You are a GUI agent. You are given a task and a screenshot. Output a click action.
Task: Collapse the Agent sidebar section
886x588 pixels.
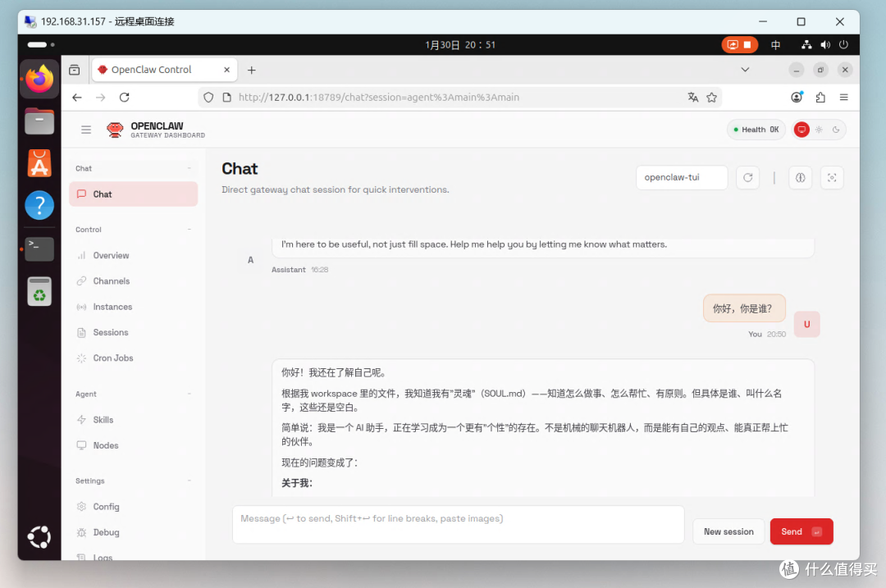point(190,394)
